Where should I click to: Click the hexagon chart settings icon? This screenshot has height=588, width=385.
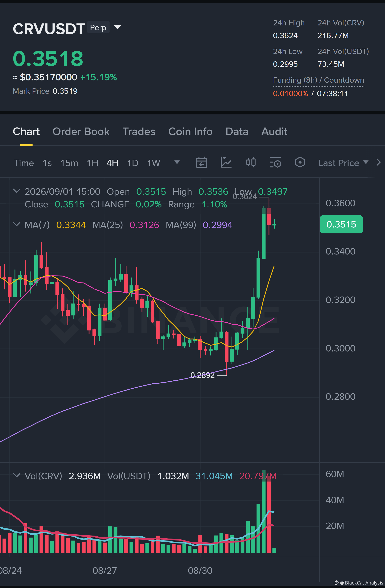[300, 162]
